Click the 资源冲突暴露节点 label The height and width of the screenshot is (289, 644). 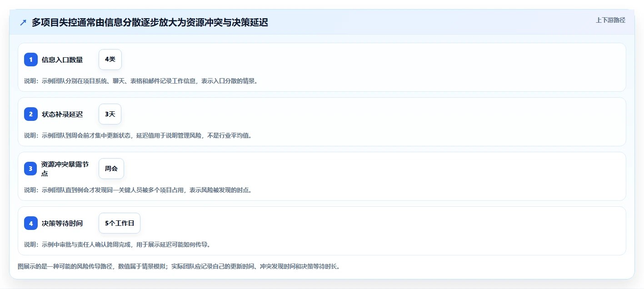tap(65, 169)
